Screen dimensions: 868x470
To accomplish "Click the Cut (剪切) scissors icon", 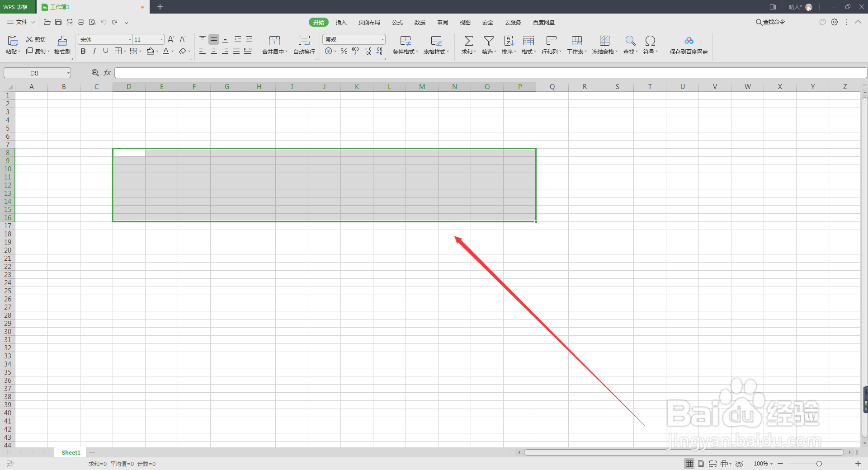I will (29, 39).
